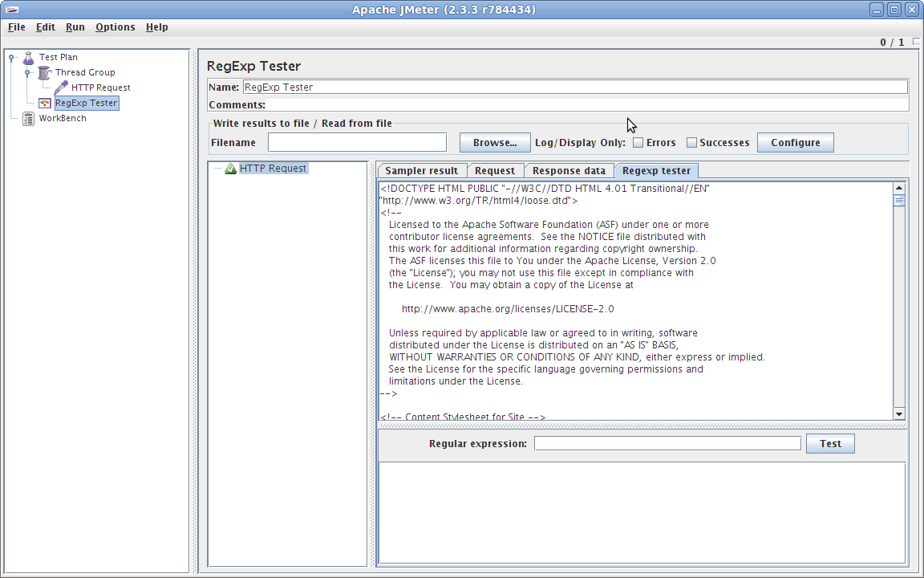The width and height of the screenshot is (924, 578).
Task: Enable the Successes only checkbox
Action: tap(692, 143)
